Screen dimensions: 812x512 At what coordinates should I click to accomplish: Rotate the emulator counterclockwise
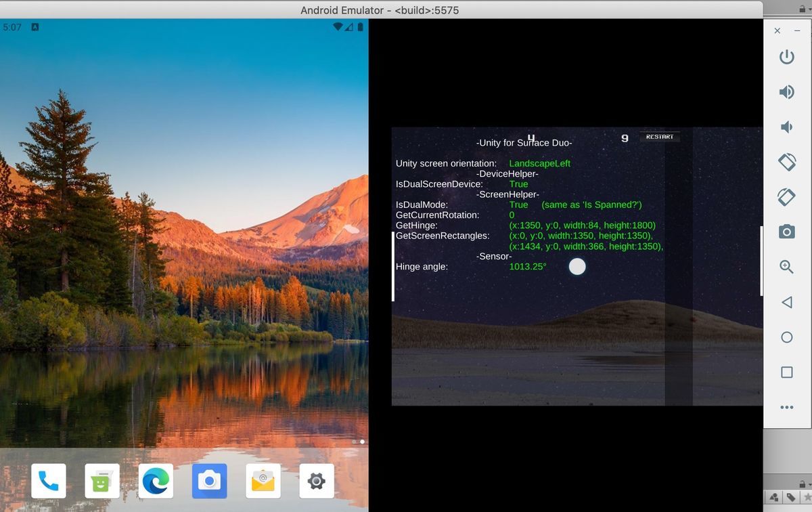(786, 162)
